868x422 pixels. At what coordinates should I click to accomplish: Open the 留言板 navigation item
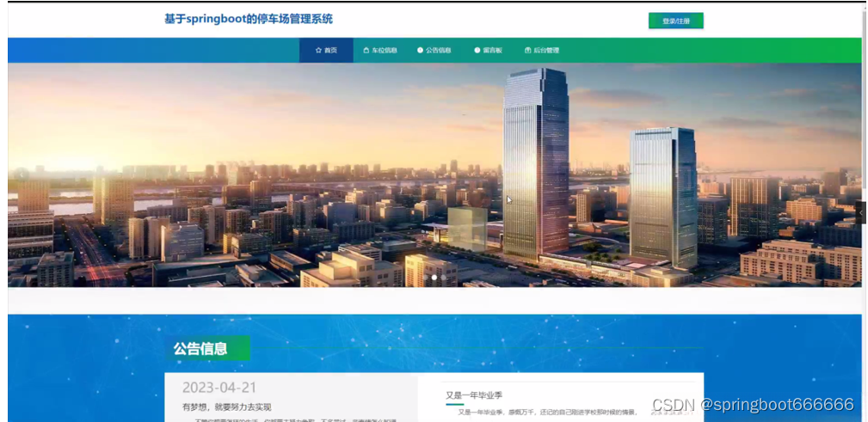(x=489, y=51)
